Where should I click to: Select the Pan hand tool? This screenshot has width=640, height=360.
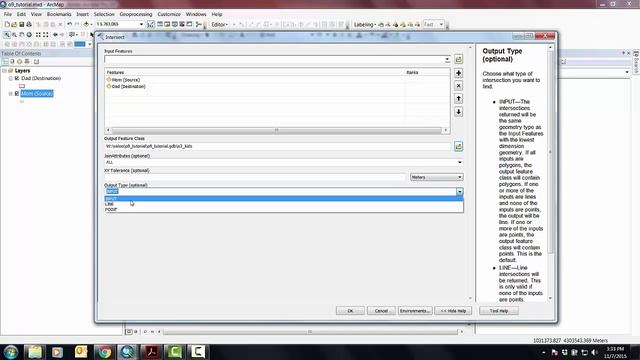[x=22, y=35]
